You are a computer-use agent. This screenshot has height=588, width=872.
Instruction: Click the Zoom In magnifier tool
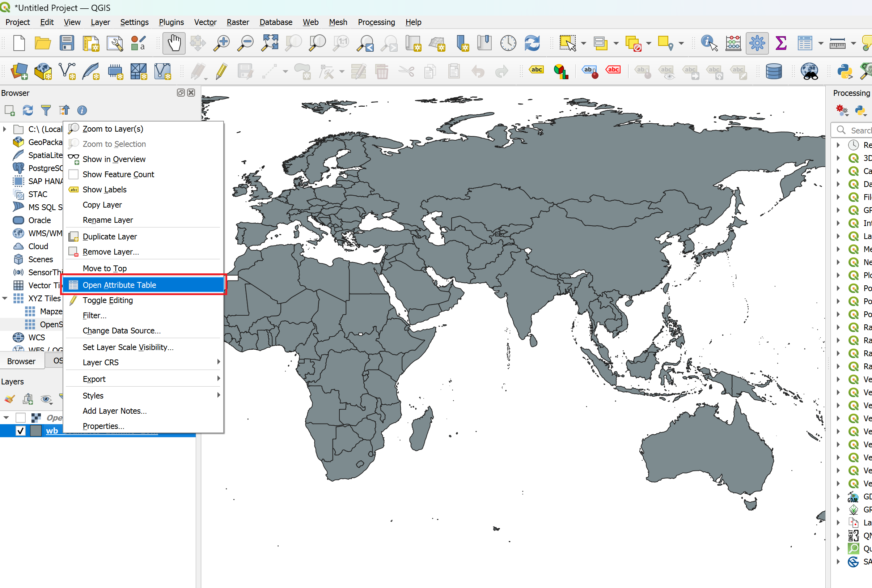[221, 43]
